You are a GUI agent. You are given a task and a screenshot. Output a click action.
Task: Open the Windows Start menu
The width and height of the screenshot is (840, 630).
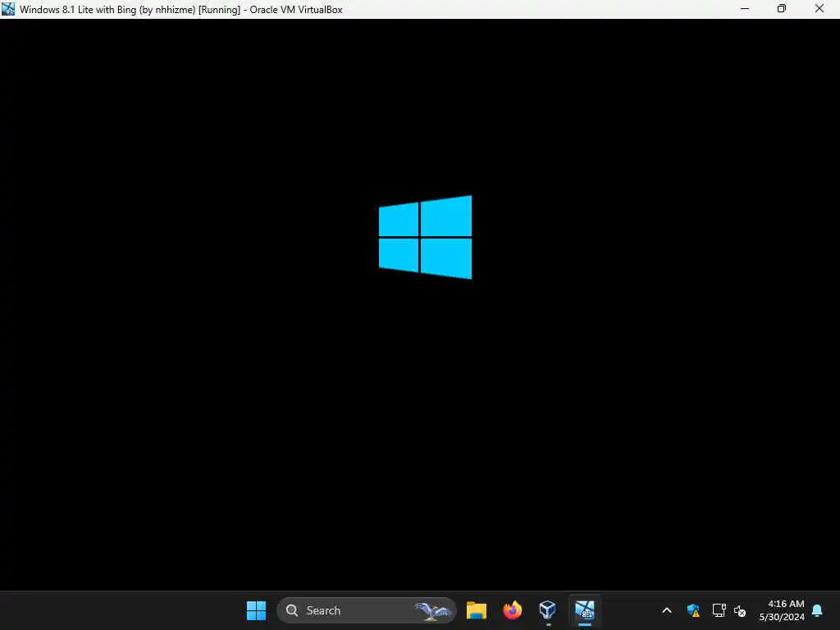[256, 610]
